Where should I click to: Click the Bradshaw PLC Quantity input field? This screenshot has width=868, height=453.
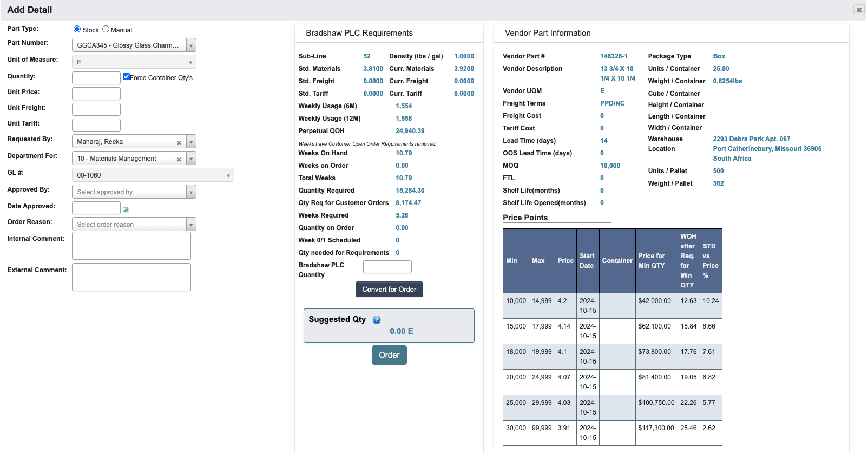pyautogui.click(x=387, y=267)
